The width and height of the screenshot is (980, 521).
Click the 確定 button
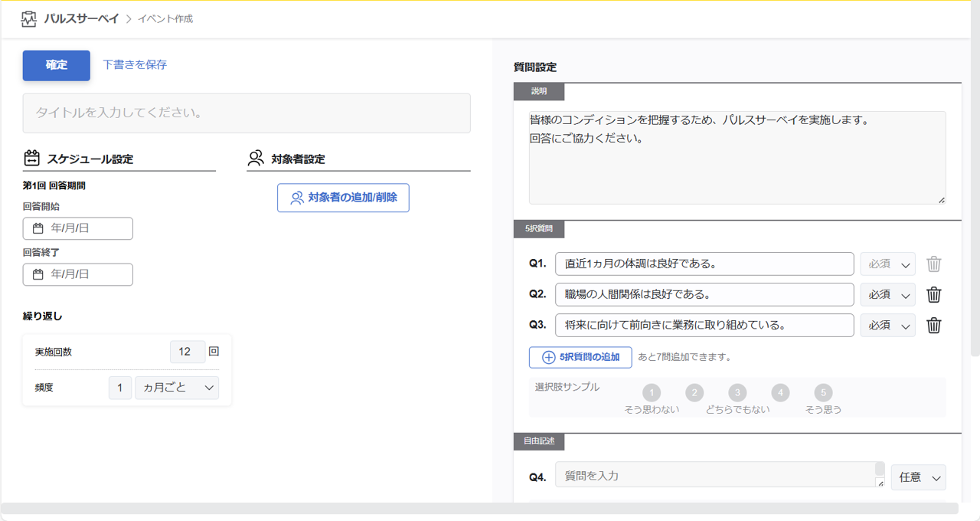click(57, 65)
